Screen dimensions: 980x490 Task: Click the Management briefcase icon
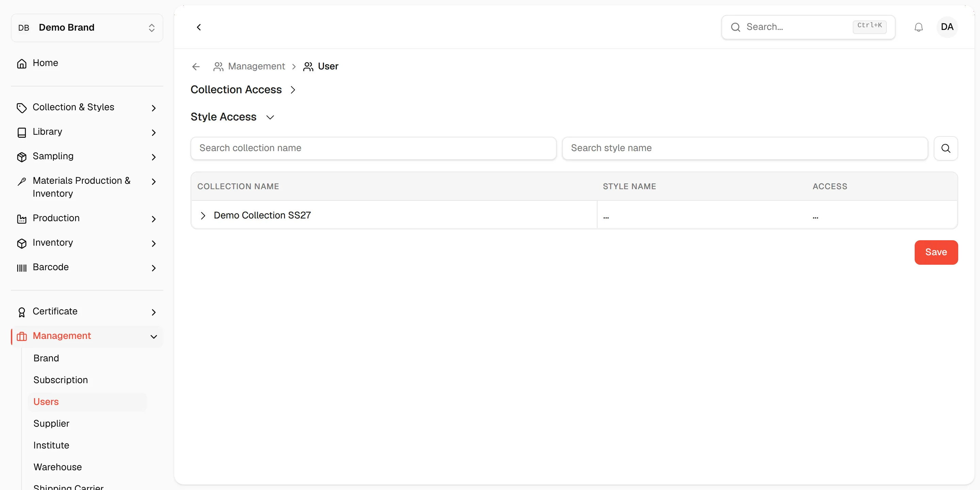(x=22, y=336)
